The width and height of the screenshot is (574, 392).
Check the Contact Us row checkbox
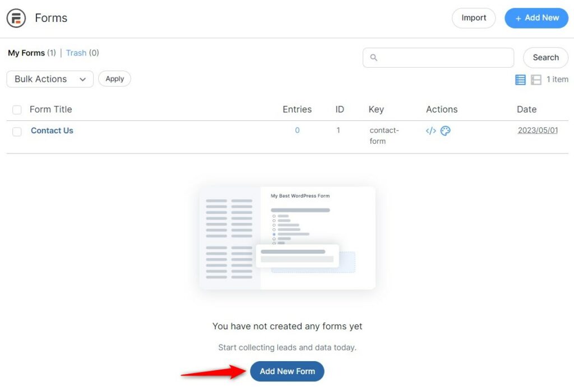pyautogui.click(x=17, y=131)
